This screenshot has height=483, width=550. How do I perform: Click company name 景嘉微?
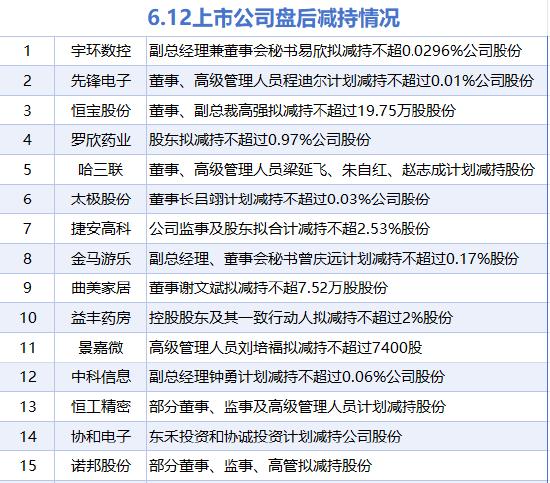click(x=101, y=347)
